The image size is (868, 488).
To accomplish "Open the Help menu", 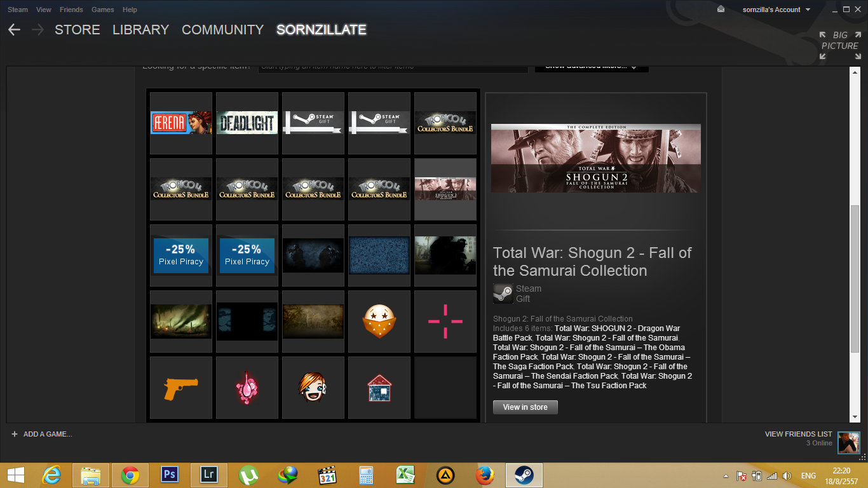I will (130, 10).
